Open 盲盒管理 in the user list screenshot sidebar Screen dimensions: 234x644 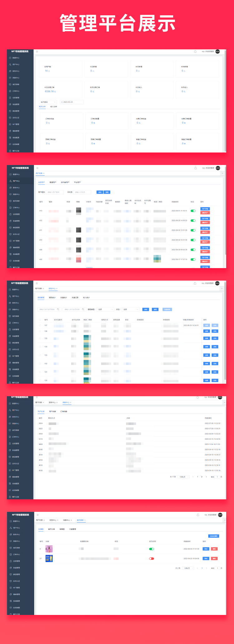pyautogui.click(x=16, y=221)
